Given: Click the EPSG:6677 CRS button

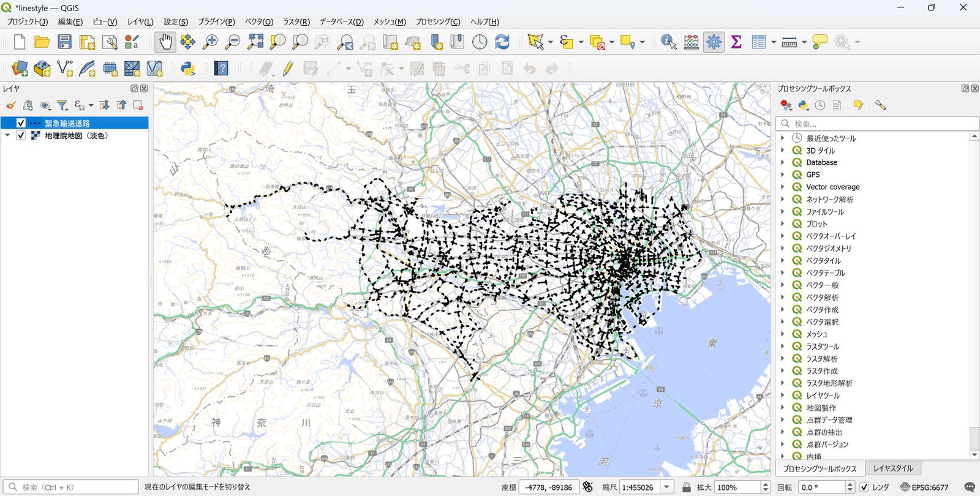Looking at the screenshot, I should click(x=924, y=487).
